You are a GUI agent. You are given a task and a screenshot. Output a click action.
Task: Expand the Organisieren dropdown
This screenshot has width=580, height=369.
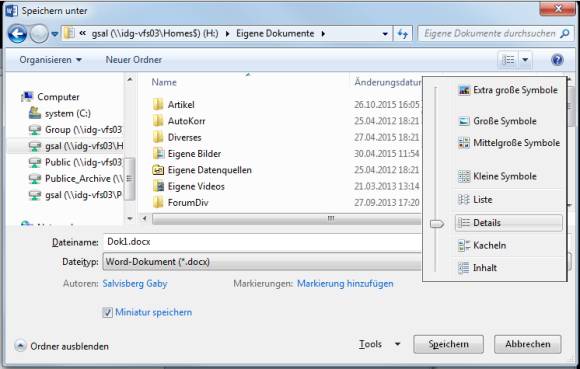pos(51,60)
